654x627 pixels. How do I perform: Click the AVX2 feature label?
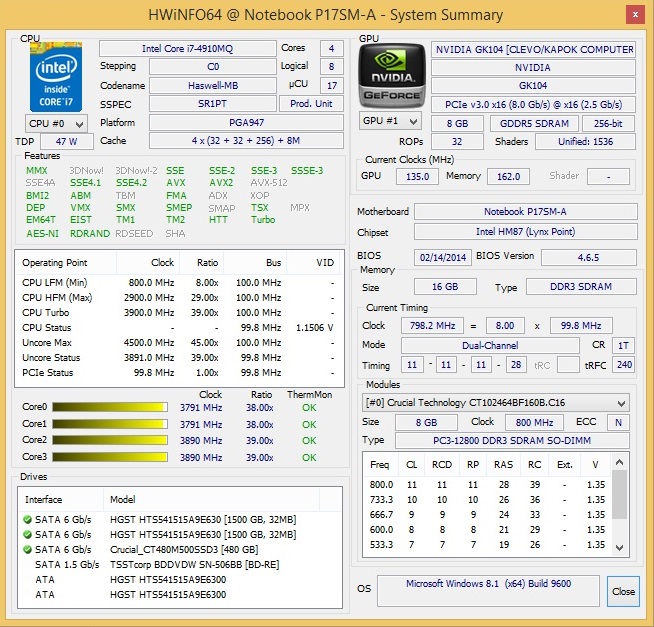click(x=221, y=183)
